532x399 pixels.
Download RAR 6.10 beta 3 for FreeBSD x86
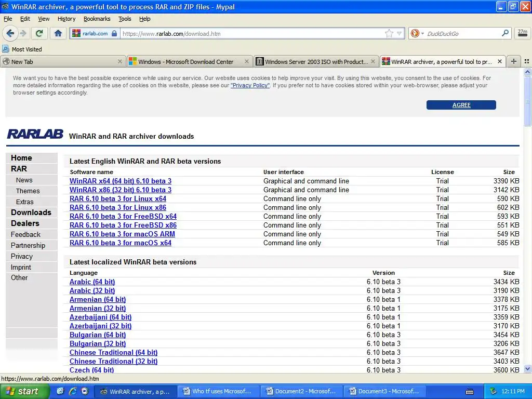[123, 225]
